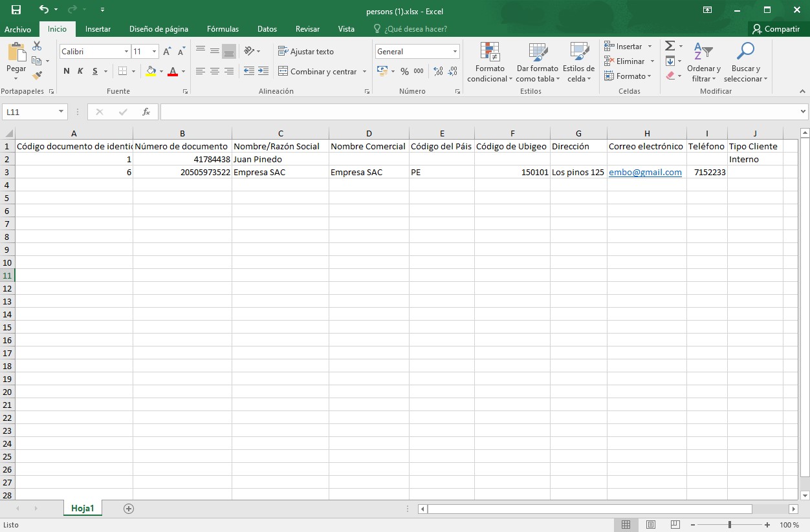Open the embo@gmail.com email link

tap(645, 172)
